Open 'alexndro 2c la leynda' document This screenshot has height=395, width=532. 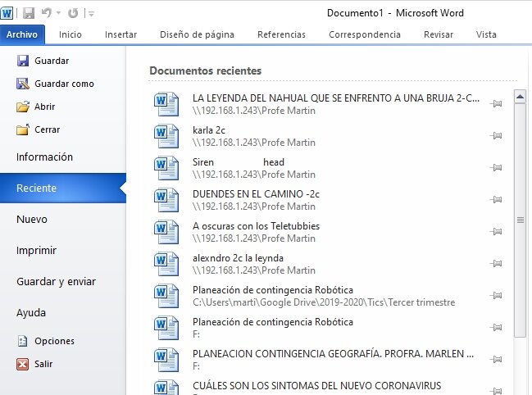pyautogui.click(x=238, y=263)
